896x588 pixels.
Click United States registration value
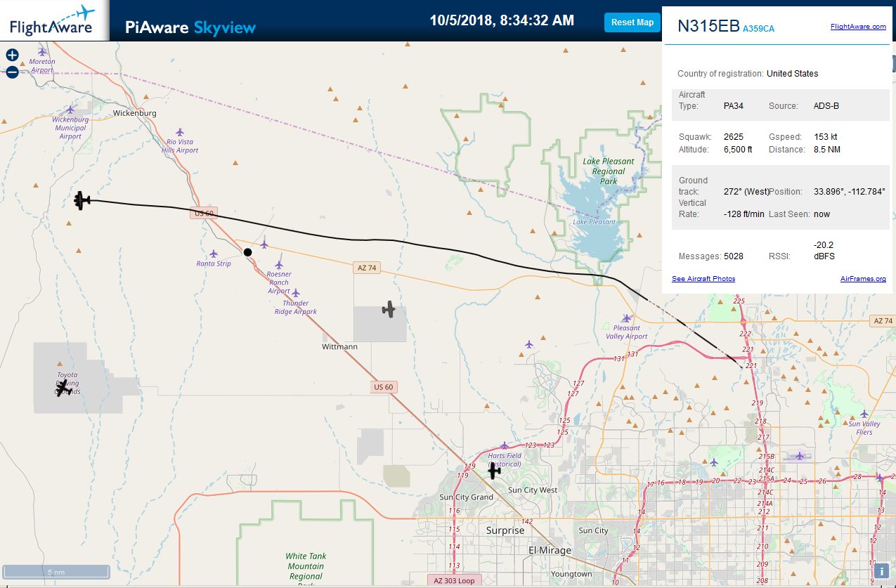point(793,73)
